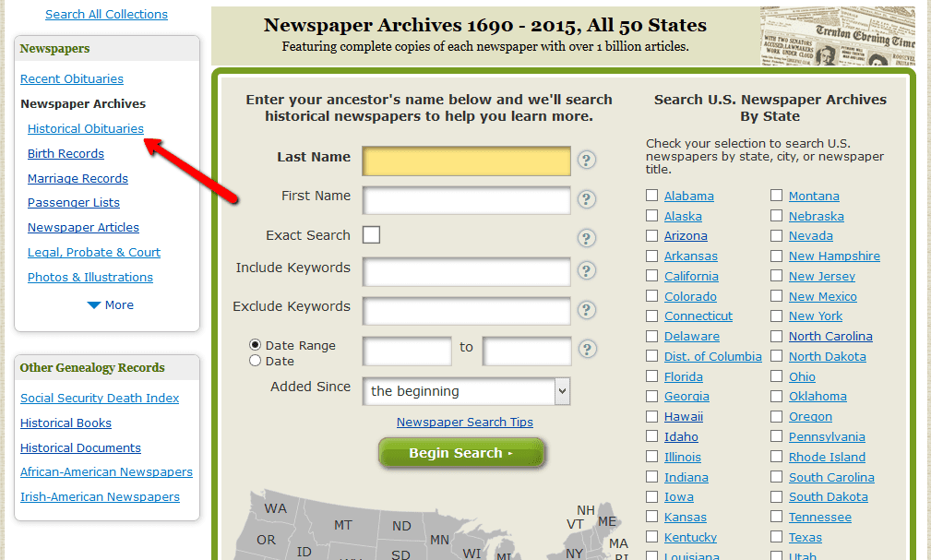Viewport: 931px width, 560px height.
Task: Tick the New Jersey checkbox
Action: [777, 276]
